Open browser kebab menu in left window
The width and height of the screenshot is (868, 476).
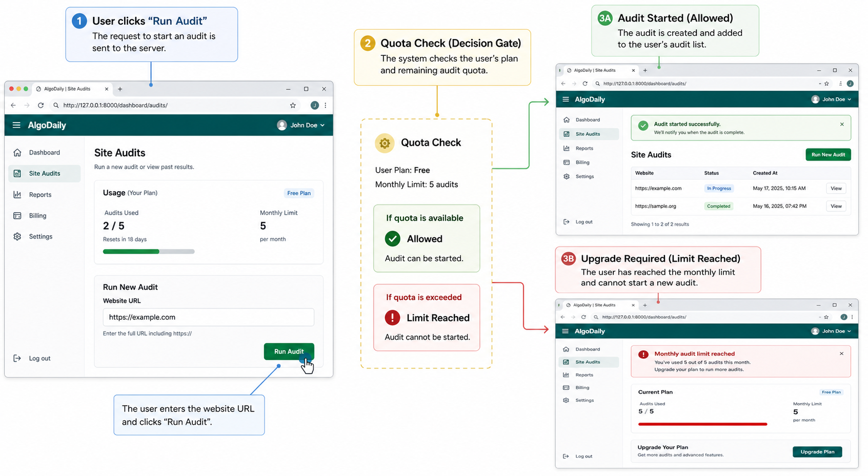coord(325,105)
